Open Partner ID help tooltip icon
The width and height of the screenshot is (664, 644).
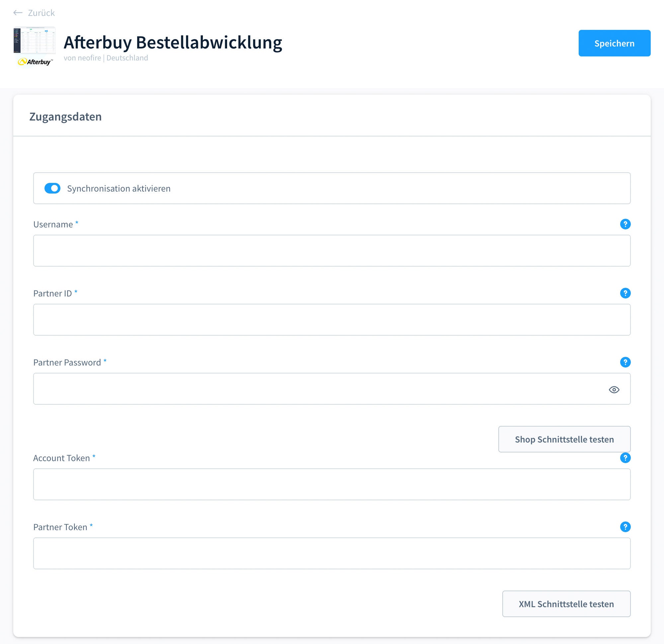coord(625,293)
